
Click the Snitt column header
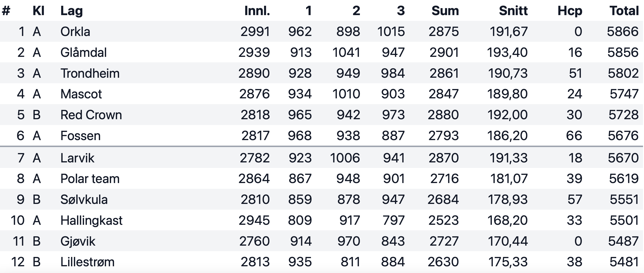[x=513, y=11]
